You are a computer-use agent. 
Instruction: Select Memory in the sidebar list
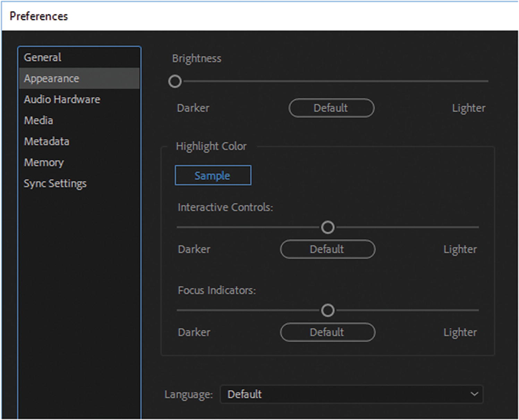coord(44,162)
